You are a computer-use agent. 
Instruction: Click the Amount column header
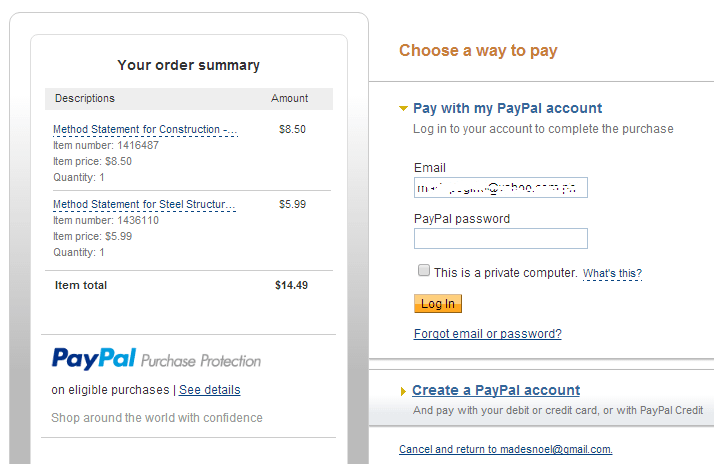coord(290,98)
